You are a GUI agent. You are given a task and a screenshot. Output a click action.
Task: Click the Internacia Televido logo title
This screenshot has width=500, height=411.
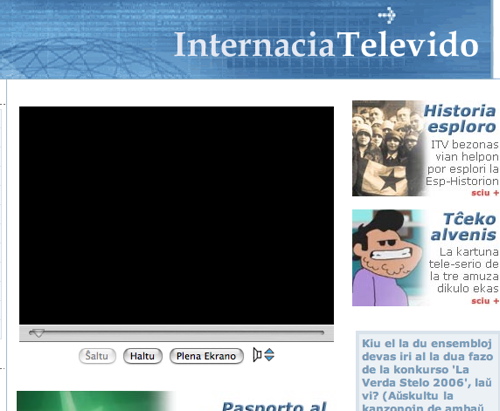pos(326,44)
